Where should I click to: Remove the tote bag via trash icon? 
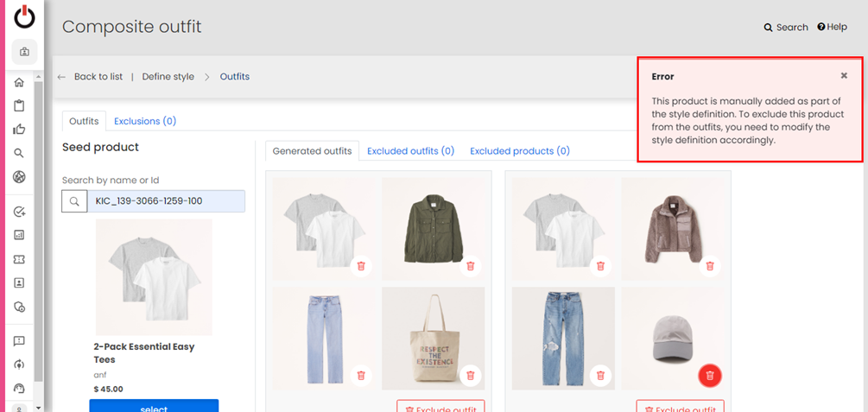(x=471, y=376)
